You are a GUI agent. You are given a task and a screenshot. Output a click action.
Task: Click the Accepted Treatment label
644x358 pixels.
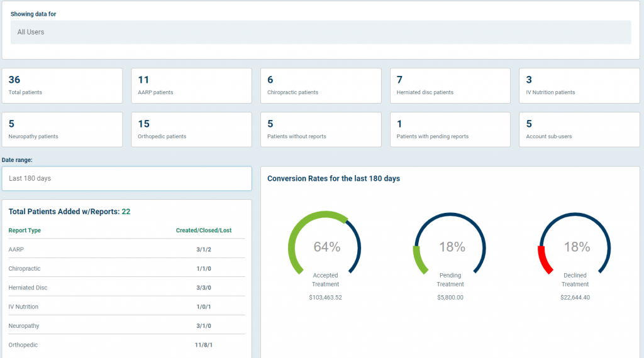[325, 279]
